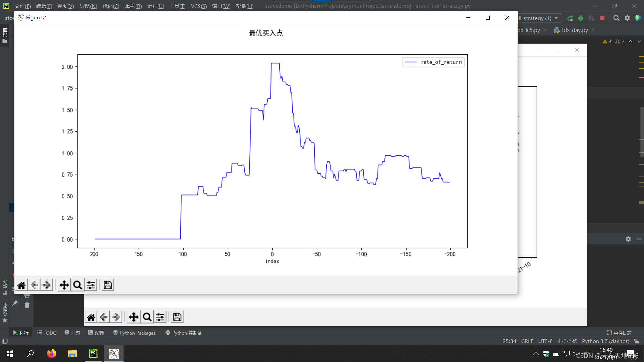The width and height of the screenshot is (644, 362).
Task: Click Home reset view icon in Figure 2 toolbar
Action: pyautogui.click(x=21, y=285)
